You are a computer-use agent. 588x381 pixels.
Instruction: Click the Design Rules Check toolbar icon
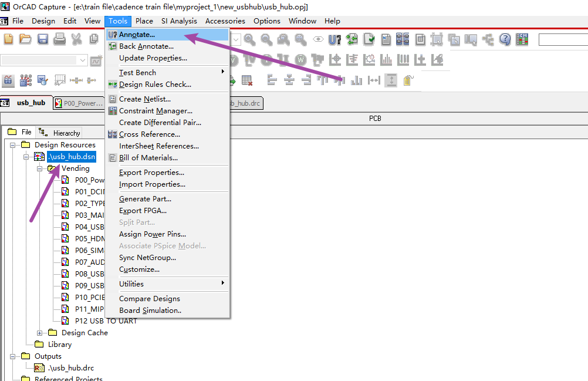(x=369, y=39)
